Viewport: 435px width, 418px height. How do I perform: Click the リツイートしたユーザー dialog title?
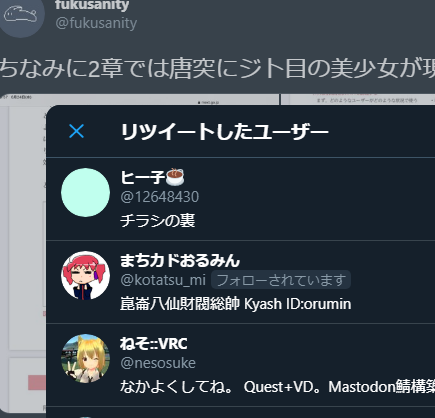(x=225, y=131)
